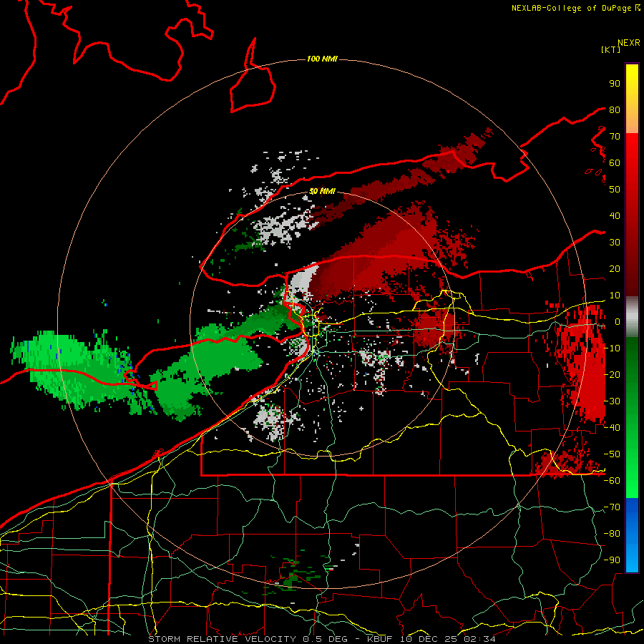Click the Storm Relative Velocity caption at the bottom
Screen dimensions: 644x644
click(321, 639)
